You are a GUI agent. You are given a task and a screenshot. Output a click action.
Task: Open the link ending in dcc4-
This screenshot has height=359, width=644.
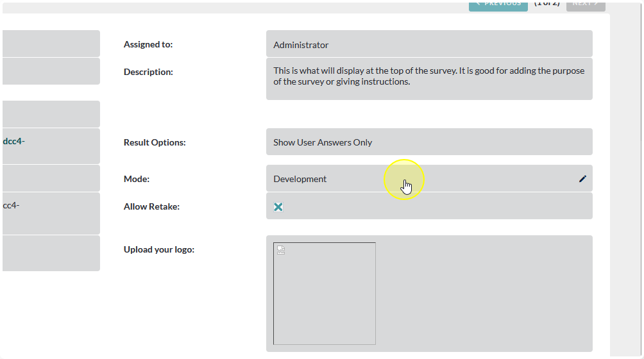tap(14, 141)
